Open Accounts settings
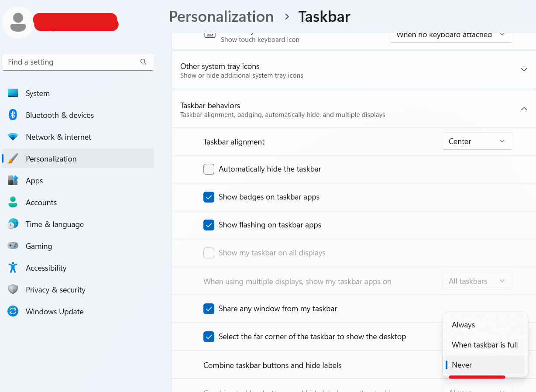536x392 pixels. point(41,202)
